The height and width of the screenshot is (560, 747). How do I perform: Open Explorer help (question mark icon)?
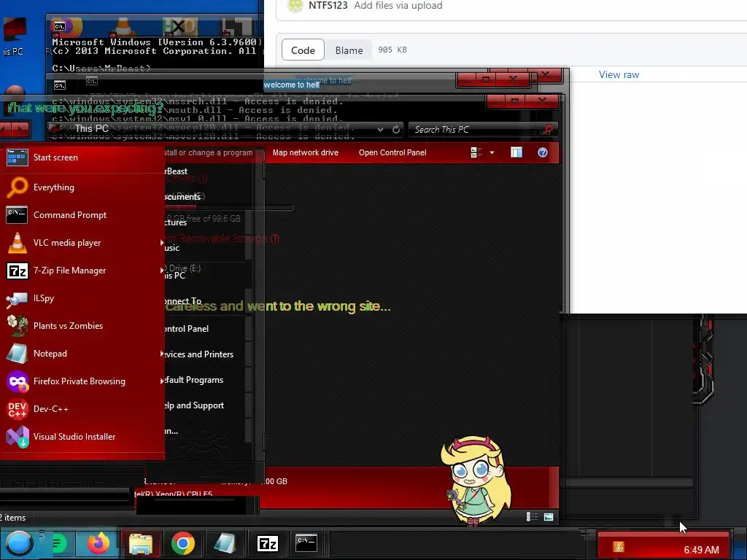coord(543,152)
